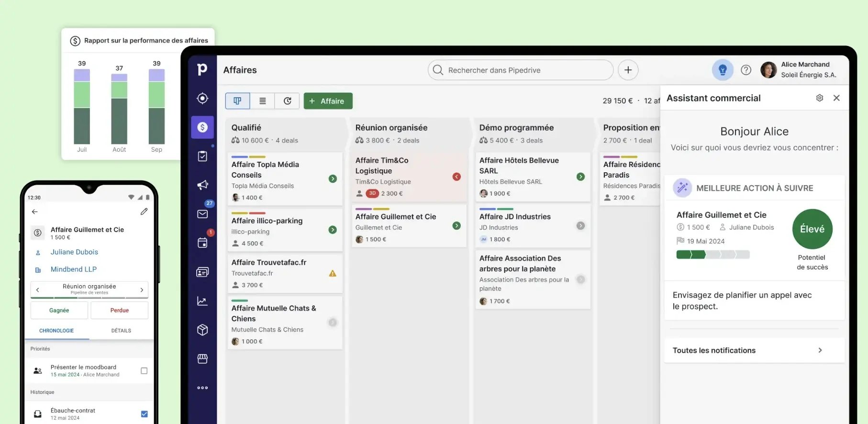
Task: Open the More three-dots menu in sidebar
Action: (202, 388)
